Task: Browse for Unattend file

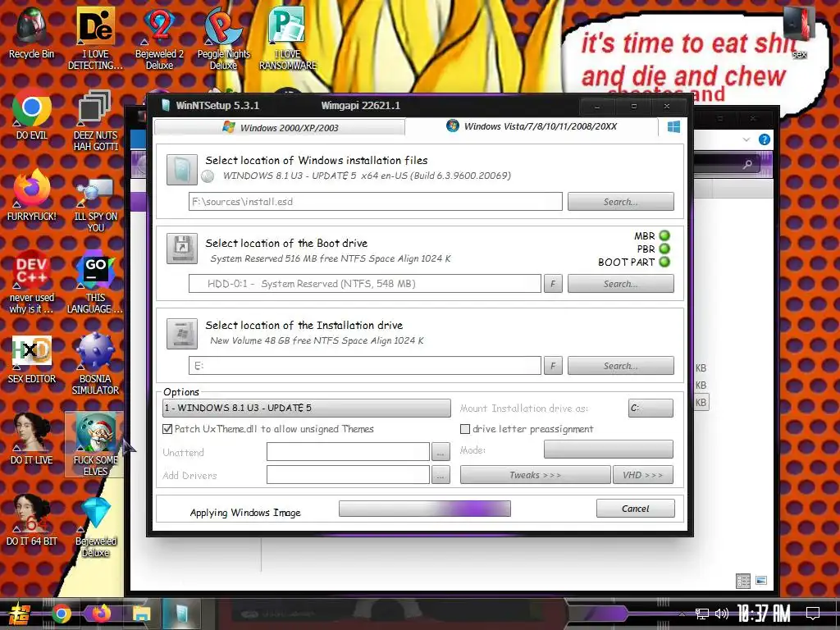Action: pos(441,452)
